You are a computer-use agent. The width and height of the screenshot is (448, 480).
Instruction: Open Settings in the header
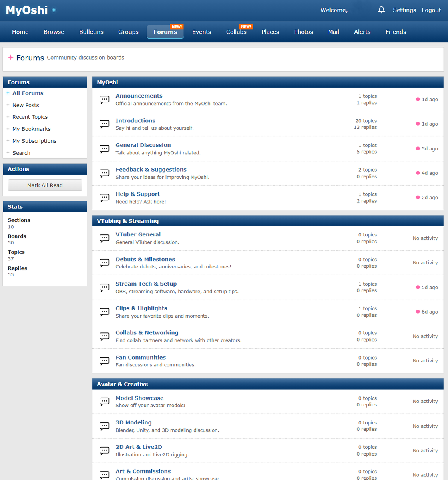(404, 10)
